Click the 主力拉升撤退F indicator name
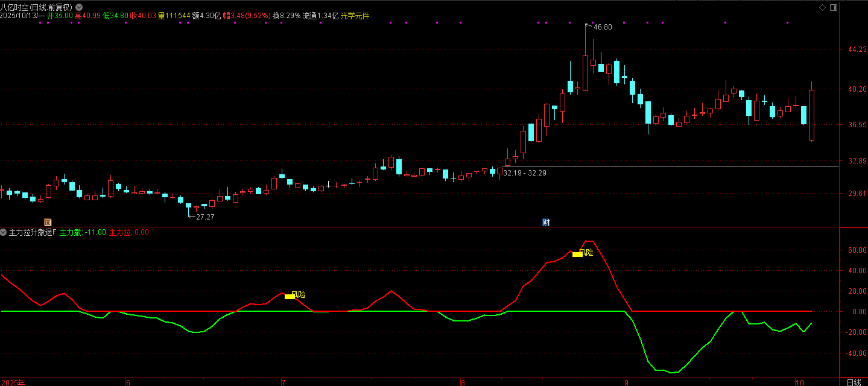Screen dimensions: 868x386 33,232
